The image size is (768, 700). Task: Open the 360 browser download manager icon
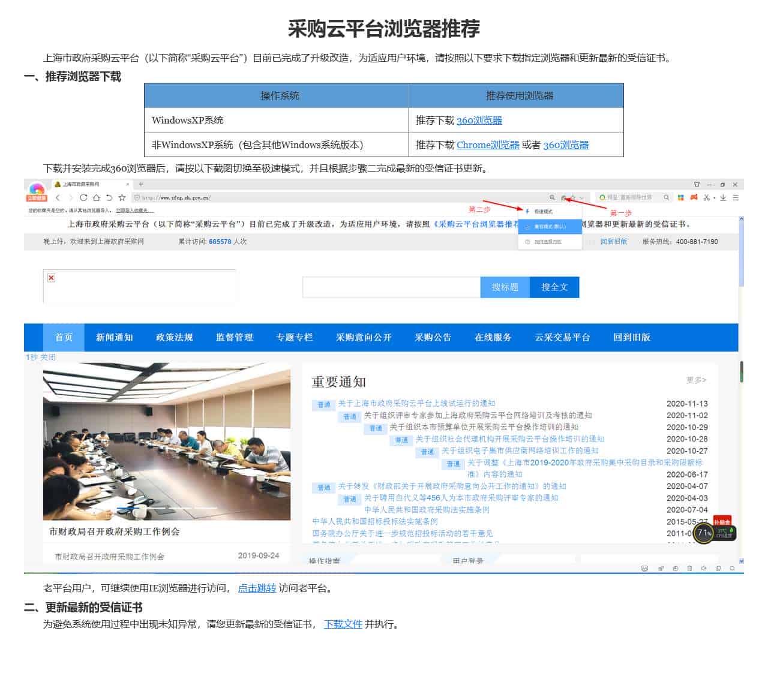pyautogui.click(x=723, y=197)
